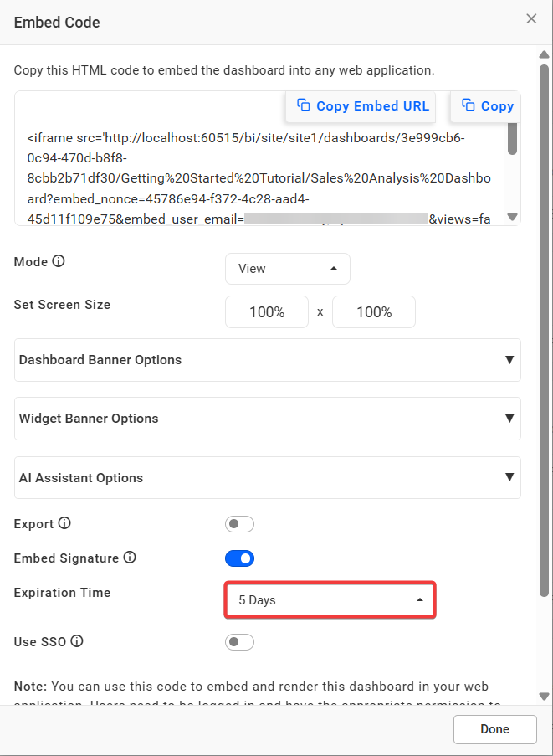Select the screen width percentage field
This screenshot has width=553, height=756.
[x=266, y=311]
